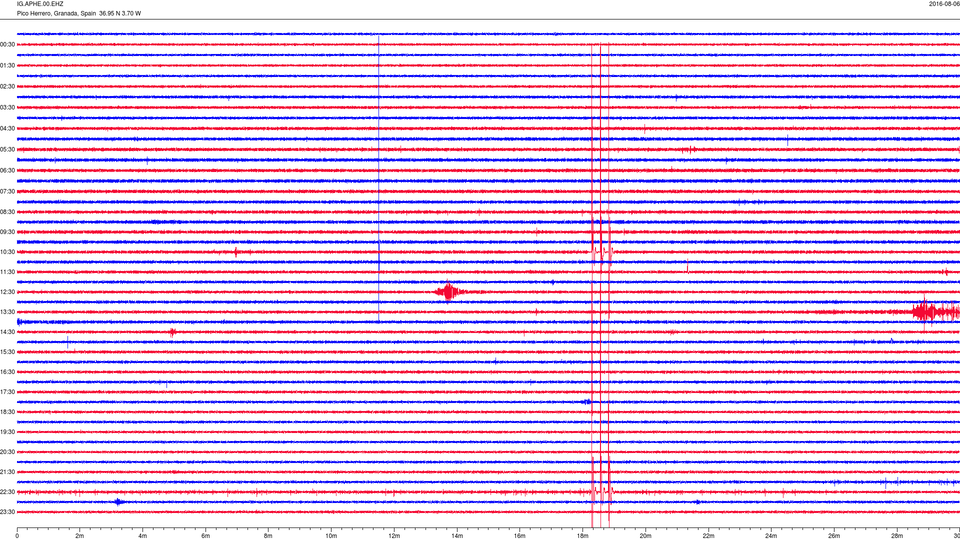Click the small red event on the 14:30 trace
The height and width of the screenshot is (540, 960).
coord(173,332)
